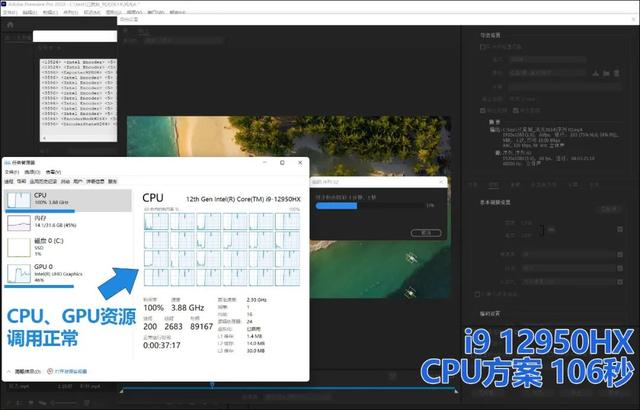Open the field order dropdown in video settings
This screenshot has height=410, width=640.
pyautogui.click(x=569, y=268)
